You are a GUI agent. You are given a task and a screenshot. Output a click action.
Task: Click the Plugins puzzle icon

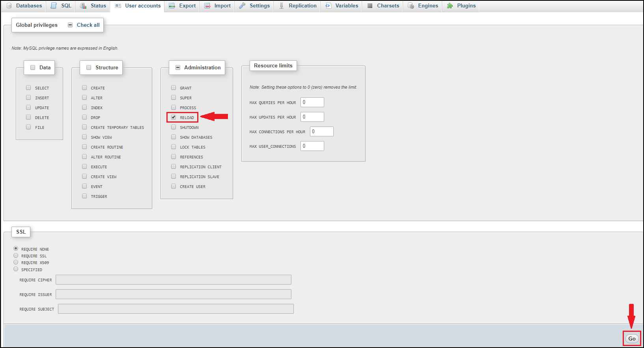(450, 6)
